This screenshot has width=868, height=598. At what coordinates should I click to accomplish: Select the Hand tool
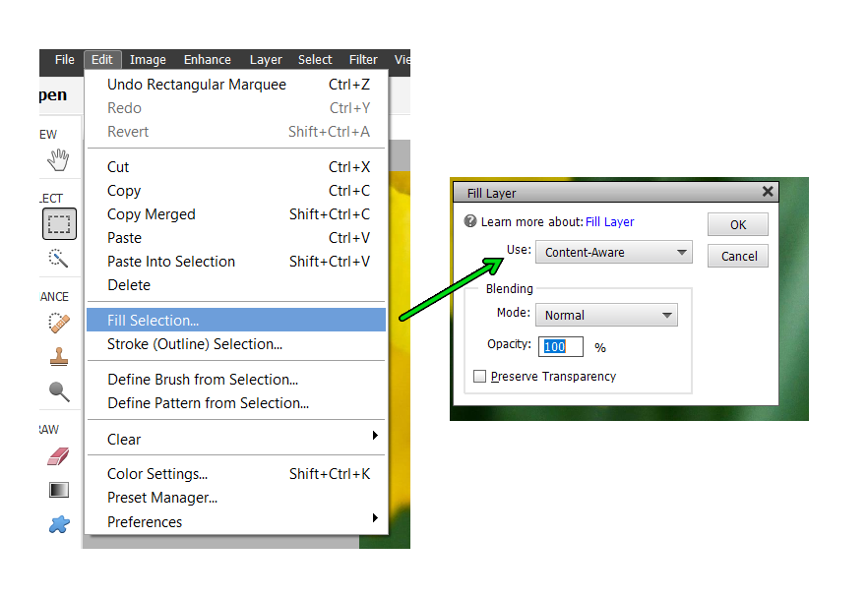[x=58, y=159]
